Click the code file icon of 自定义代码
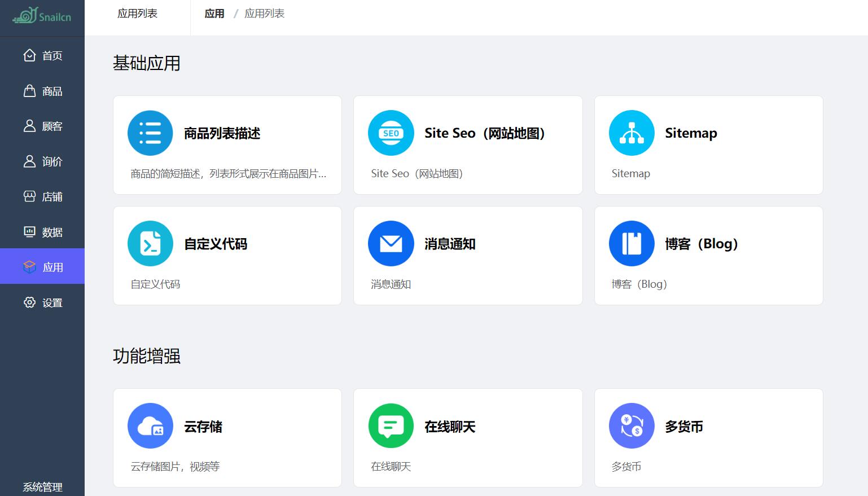 tap(150, 244)
